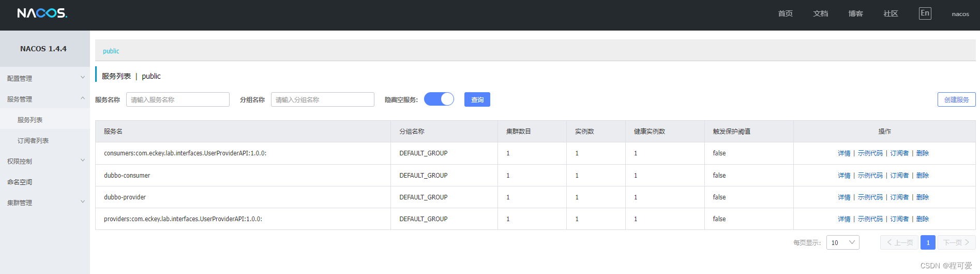Open 博客 in top navigation

click(x=856, y=13)
